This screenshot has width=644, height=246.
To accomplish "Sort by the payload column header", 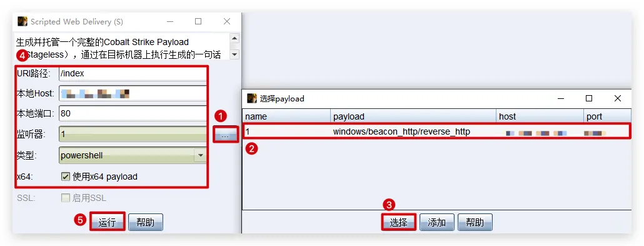I will [413, 116].
